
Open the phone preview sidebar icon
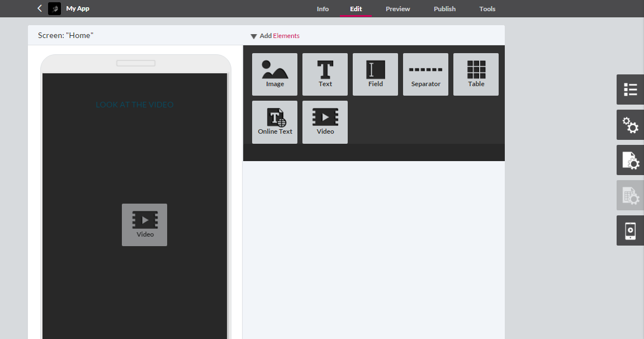coord(630,230)
